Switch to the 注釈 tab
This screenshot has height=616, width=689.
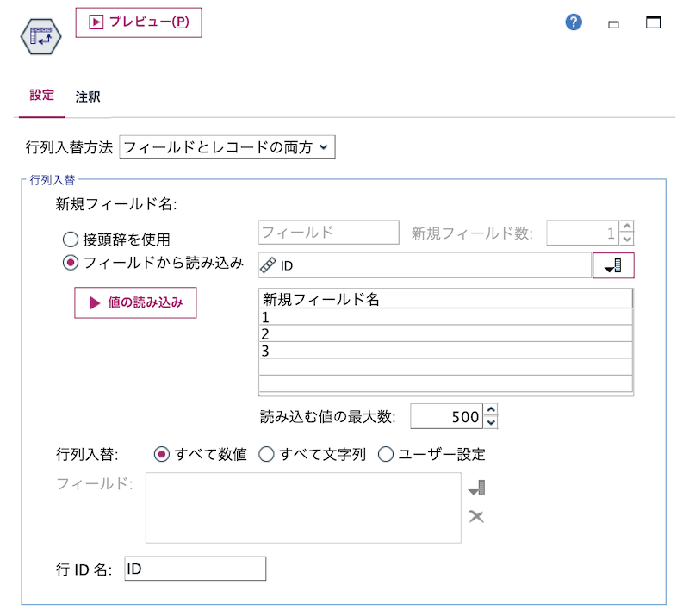89,96
